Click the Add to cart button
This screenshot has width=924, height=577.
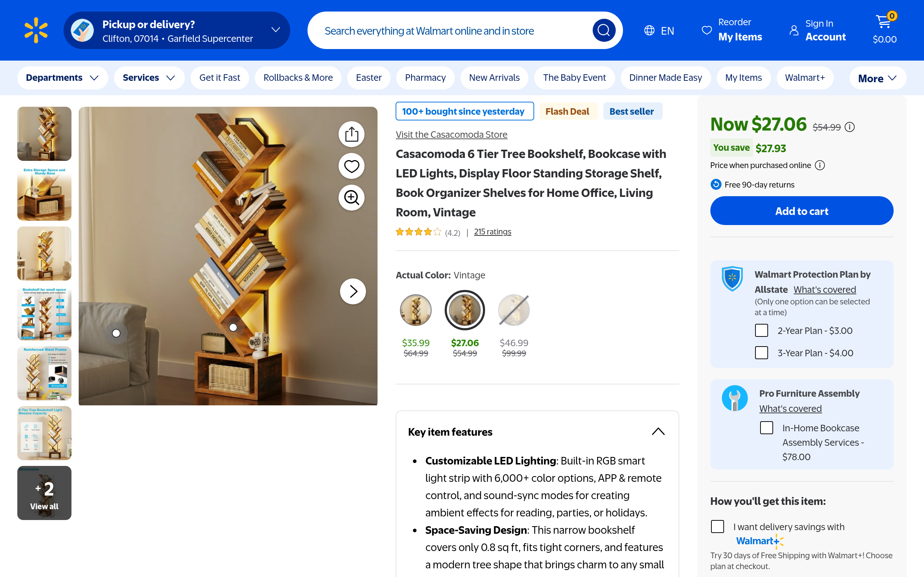pyautogui.click(x=801, y=211)
